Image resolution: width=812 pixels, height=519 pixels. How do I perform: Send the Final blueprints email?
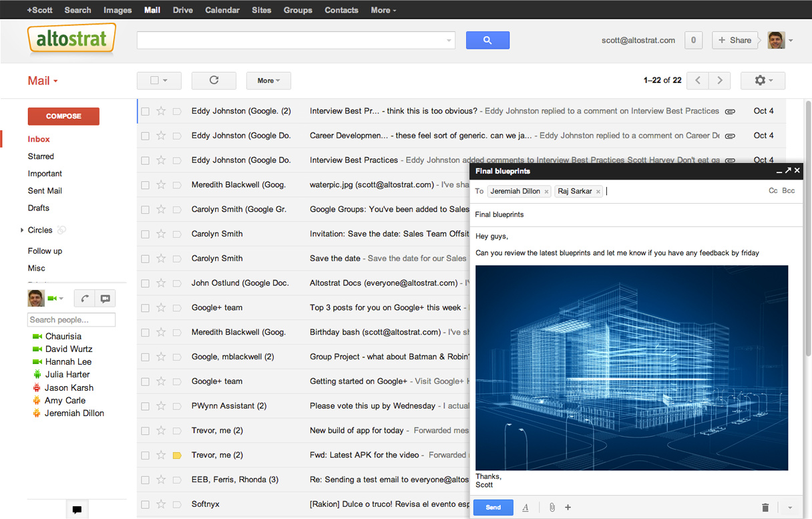tap(493, 508)
